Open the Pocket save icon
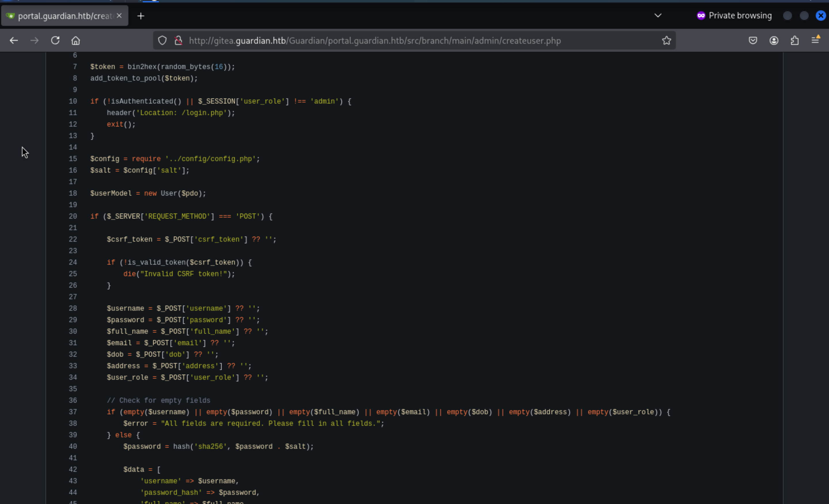This screenshot has width=829, height=504. [x=753, y=41]
